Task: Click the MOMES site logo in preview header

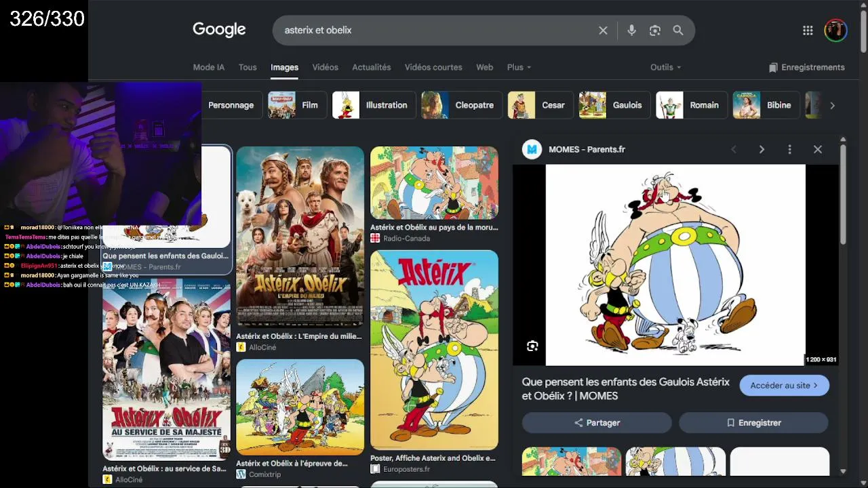Action: point(532,149)
